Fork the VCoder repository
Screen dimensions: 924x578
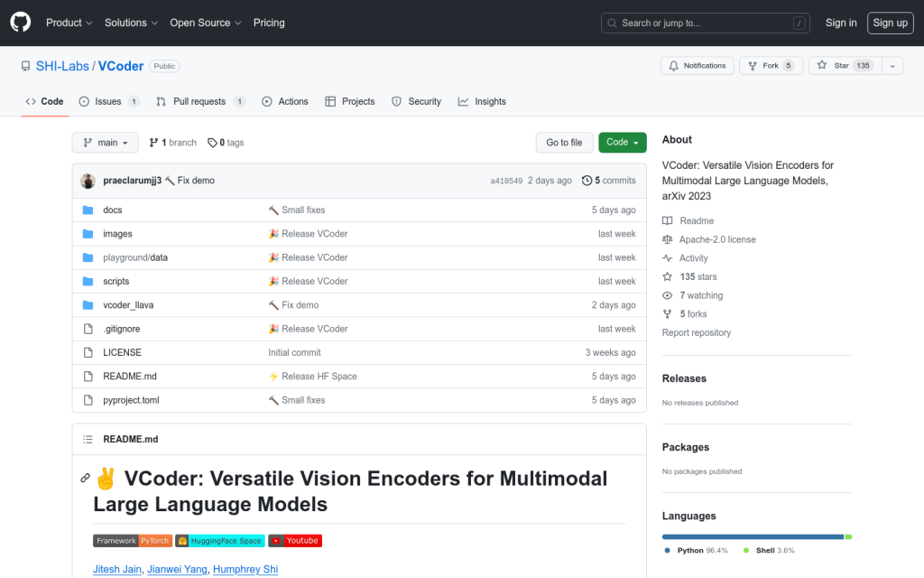771,65
